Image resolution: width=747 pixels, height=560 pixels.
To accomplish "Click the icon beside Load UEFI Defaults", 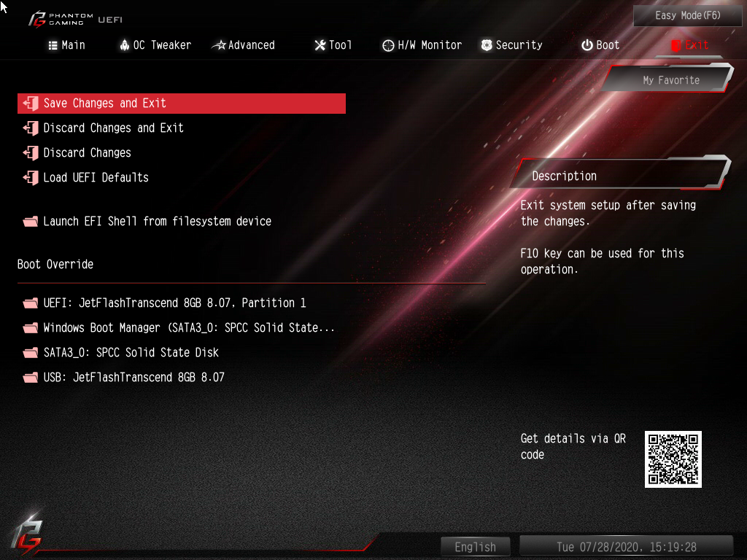I will tap(31, 178).
